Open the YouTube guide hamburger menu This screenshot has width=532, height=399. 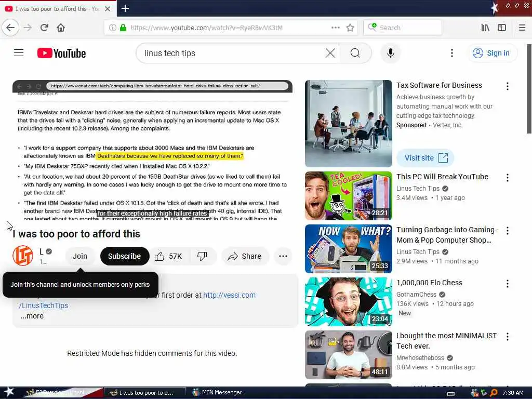[19, 53]
